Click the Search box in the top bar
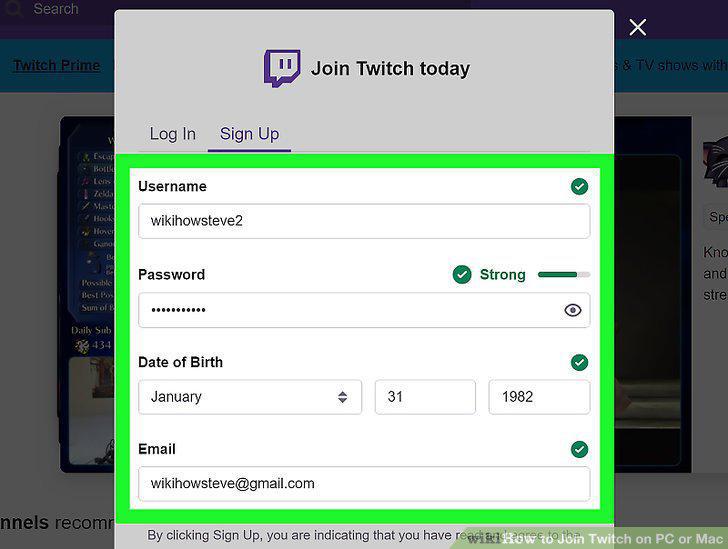Image resolution: width=728 pixels, height=549 pixels. 56,9
